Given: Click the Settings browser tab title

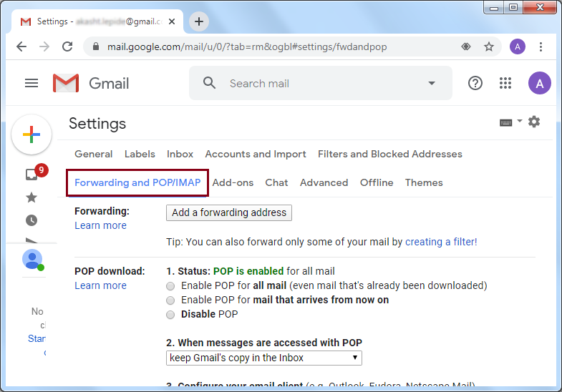Looking at the screenshot, I should click(100, 21).
